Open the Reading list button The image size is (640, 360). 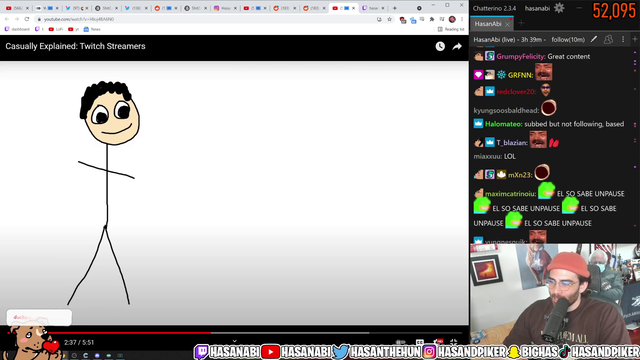tap(451, 29)
